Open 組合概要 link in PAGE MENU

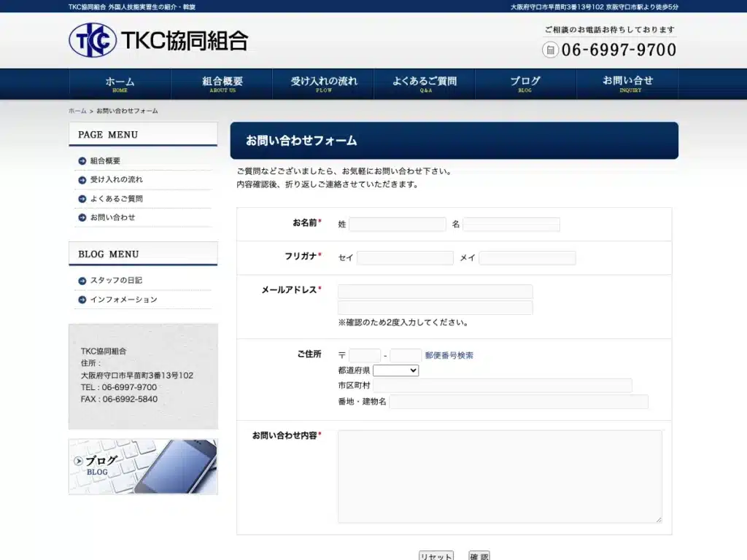coord(105,161)
